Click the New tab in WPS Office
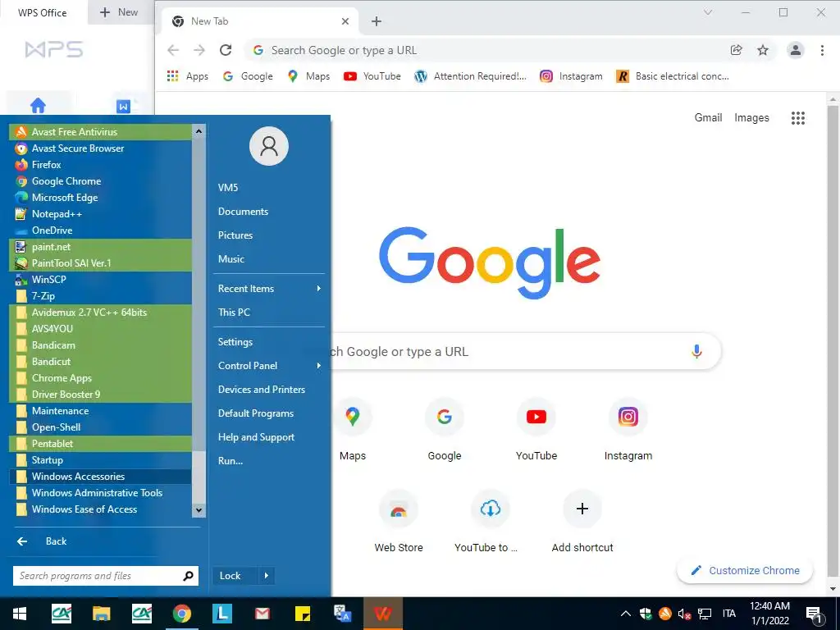840x630 pixels. [x=119, y=12]
